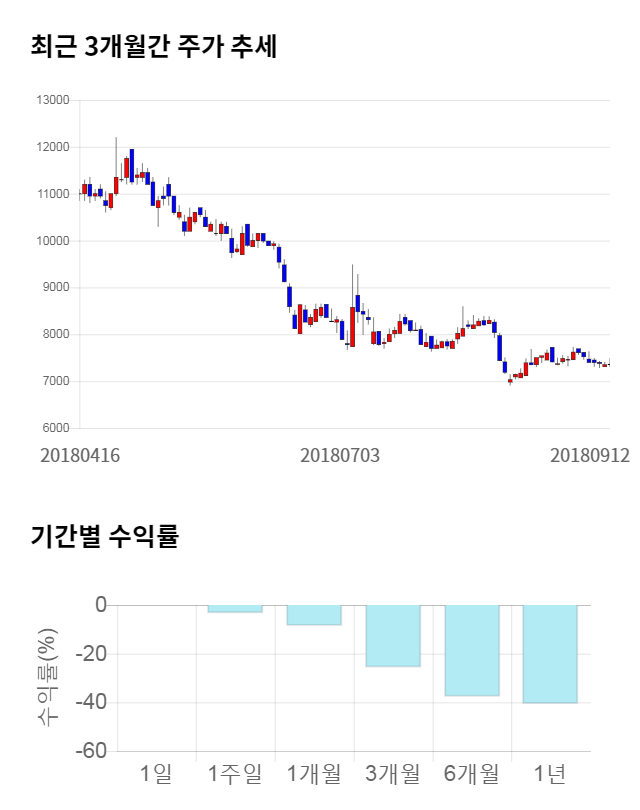The width and height of the screenshot is (640, 810).
Task: Select the 3개월 return bar
Action: [393, 635]
